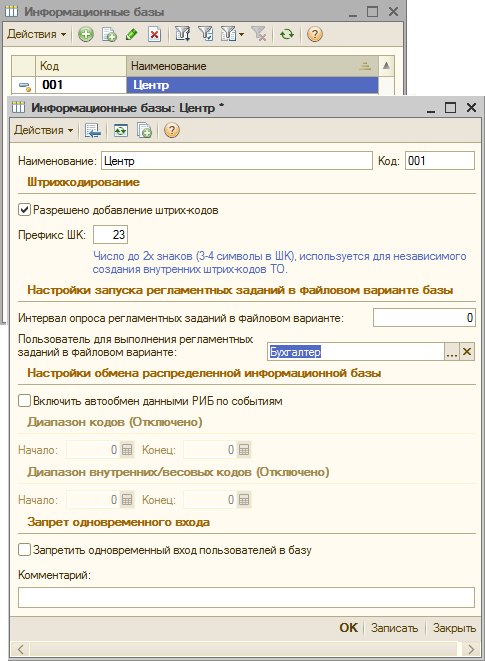Open the calculator for Диапазон кодов Конец

[244, 450]
